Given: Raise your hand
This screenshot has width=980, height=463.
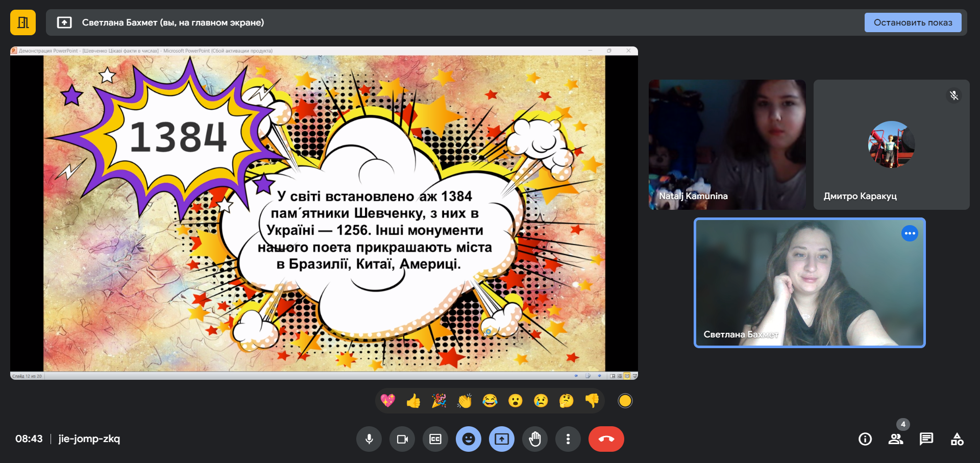Looking at the screenshot, I should click(x=535, y=439).
